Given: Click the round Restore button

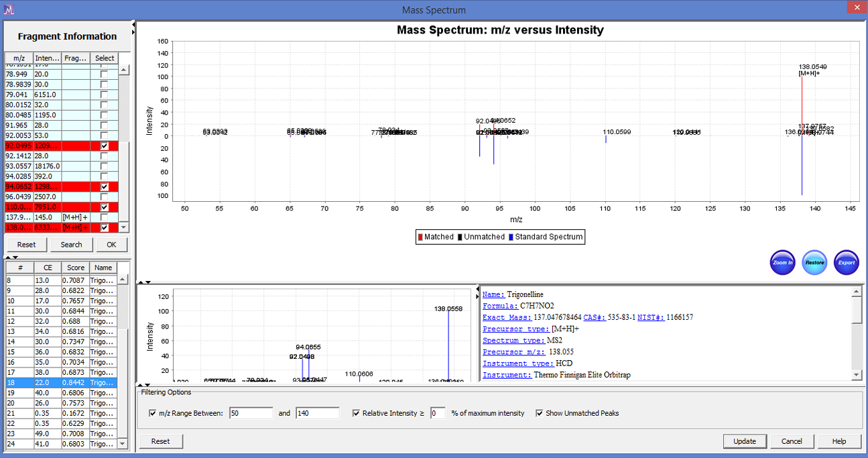Looking at the screenshot, I should pos(814,262).
